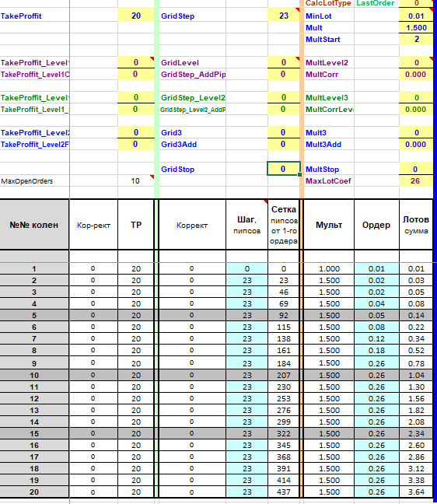
Task: Select the Mult value cell 1.500 at top
Action: (416, 28)
